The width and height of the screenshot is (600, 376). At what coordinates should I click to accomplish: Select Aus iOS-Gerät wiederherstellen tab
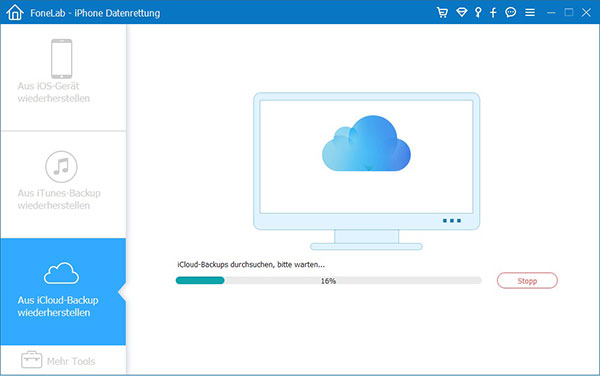pos(63,77)
